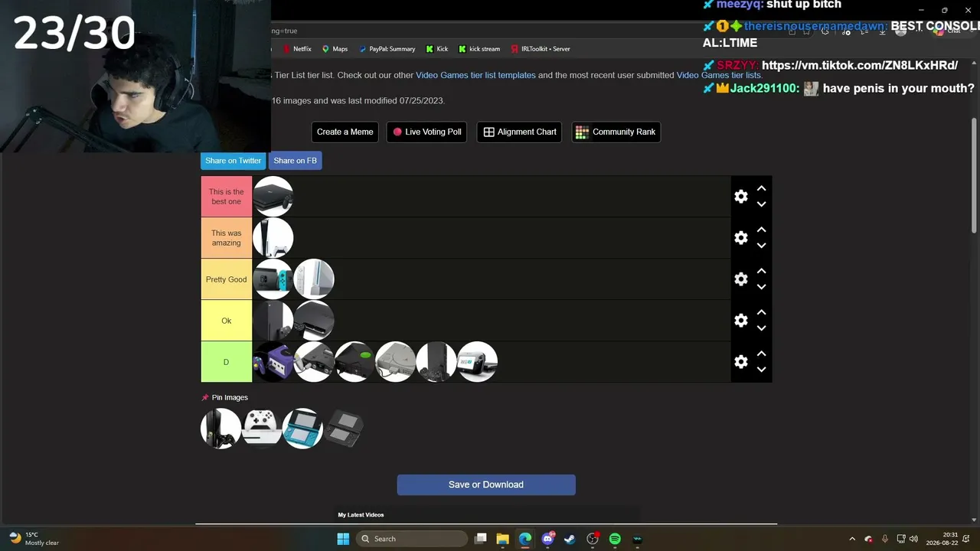Select the red 'This is the best one' label
This screenshot has width=980, height=551.
(227, 197)
